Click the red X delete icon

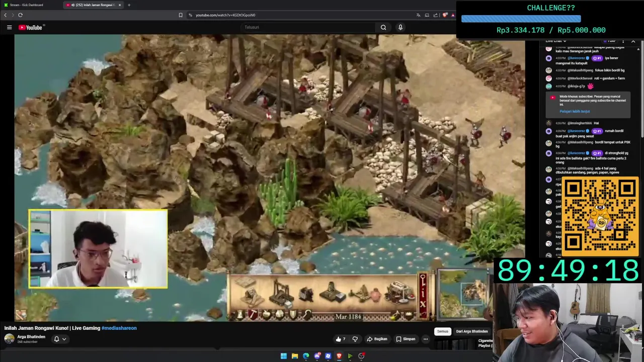423,304
